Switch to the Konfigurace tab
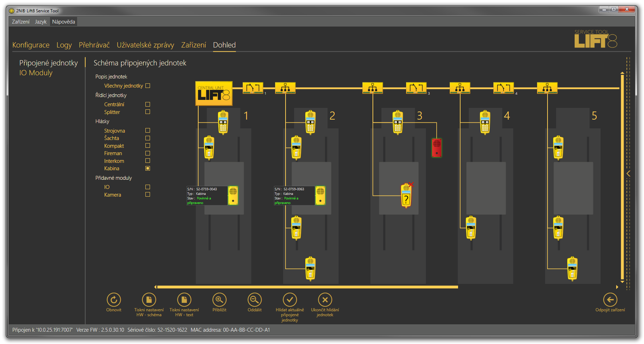The image size is (644, 344). [31, 45]
